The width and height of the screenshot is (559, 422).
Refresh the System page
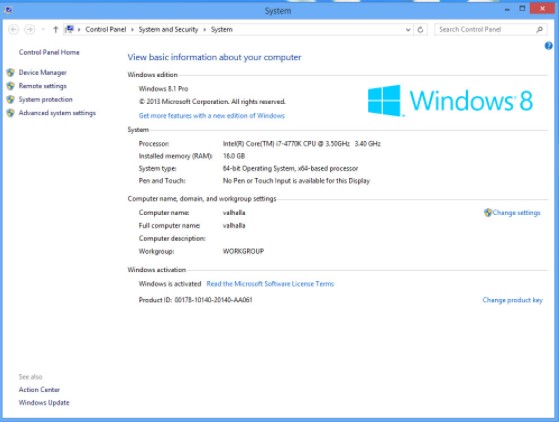click(x=420, y=30)
